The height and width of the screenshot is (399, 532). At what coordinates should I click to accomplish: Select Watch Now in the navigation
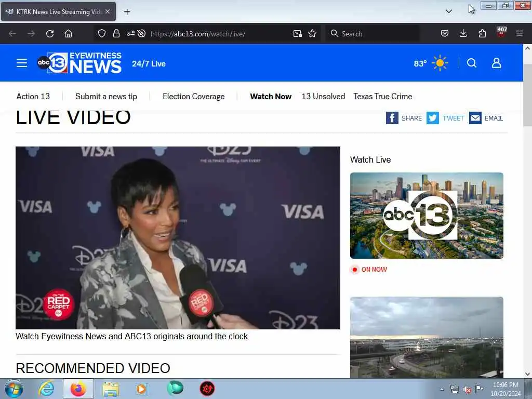point(271,97)
